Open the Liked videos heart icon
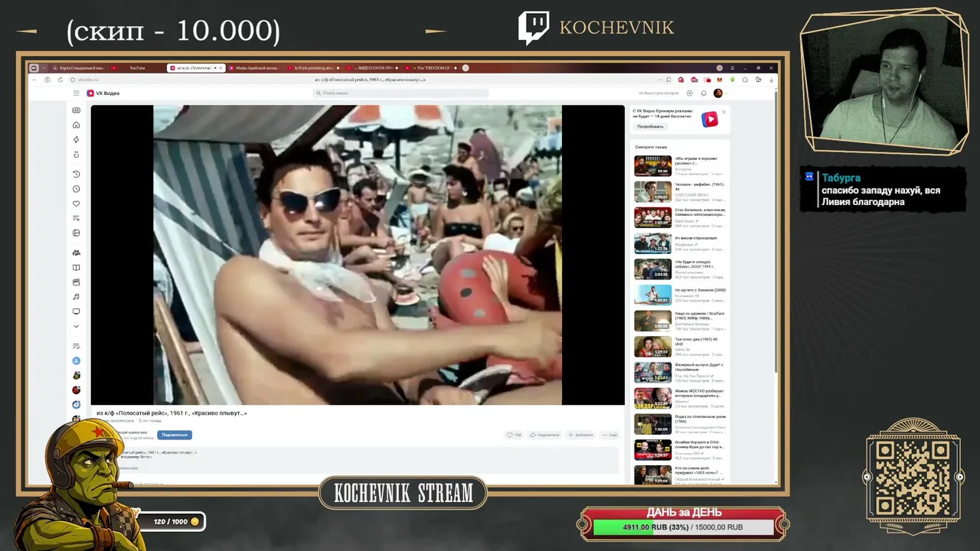 tap(76, 204)
